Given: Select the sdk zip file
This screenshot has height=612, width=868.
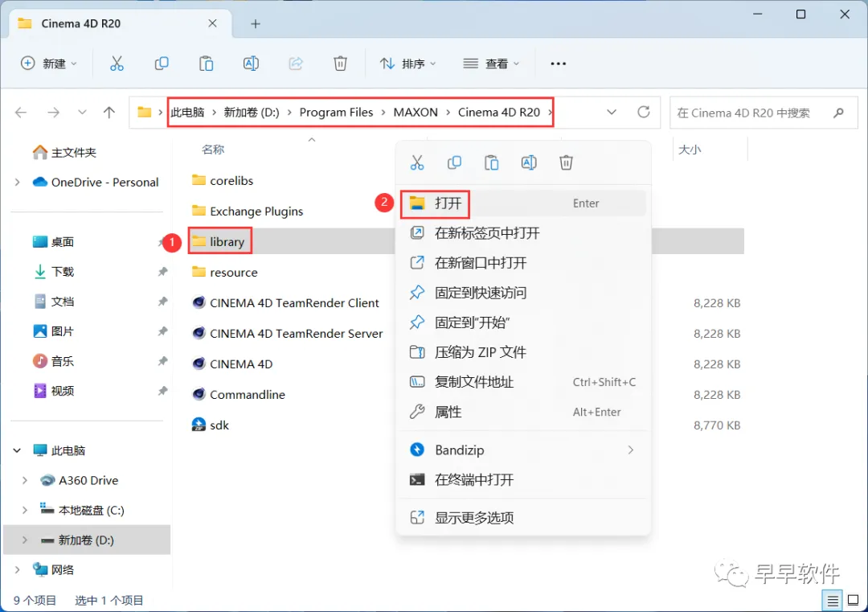Looking at the screenshot, I should coord(211,425).
